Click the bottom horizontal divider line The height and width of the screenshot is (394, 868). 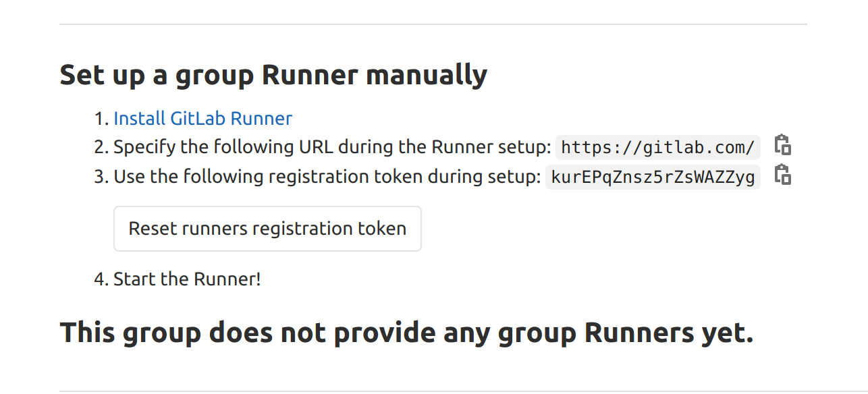(x=433, y=391)
